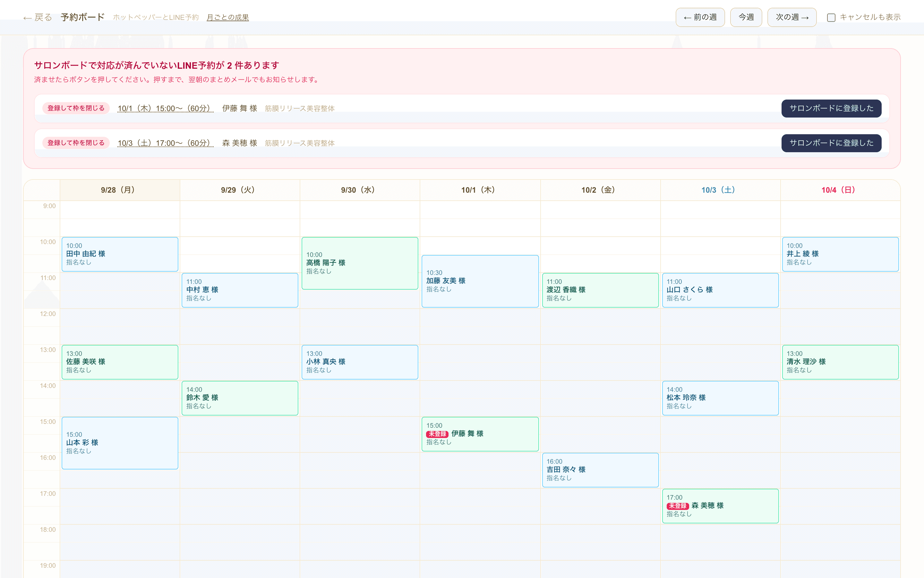Viewport: 924px width, 578px height.
Task: Open 伊藤 舞 15:00 unregistered appointment
Action: (480, 434)
